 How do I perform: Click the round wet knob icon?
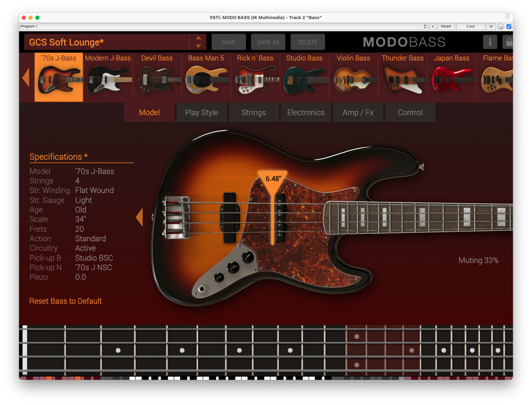[501, 27]
